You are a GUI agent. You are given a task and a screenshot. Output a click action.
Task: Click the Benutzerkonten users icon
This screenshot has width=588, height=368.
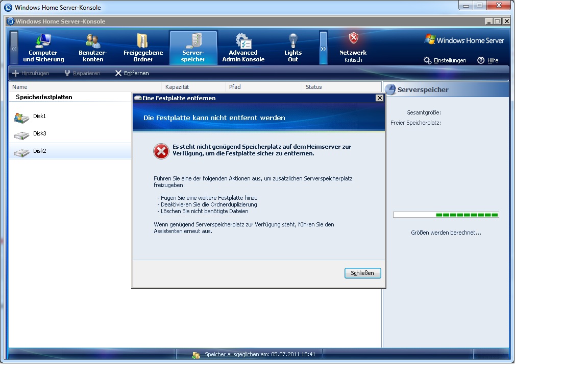pos(92,40)
